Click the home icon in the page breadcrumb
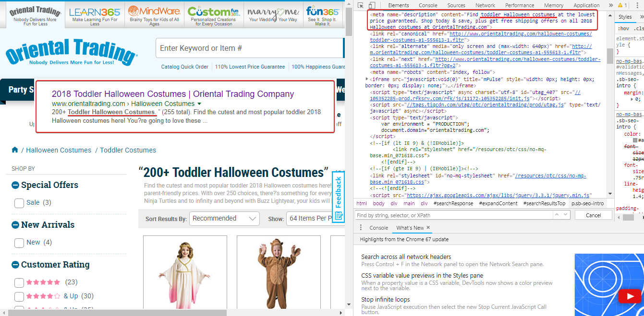644x316 pixels. (15, 150)
